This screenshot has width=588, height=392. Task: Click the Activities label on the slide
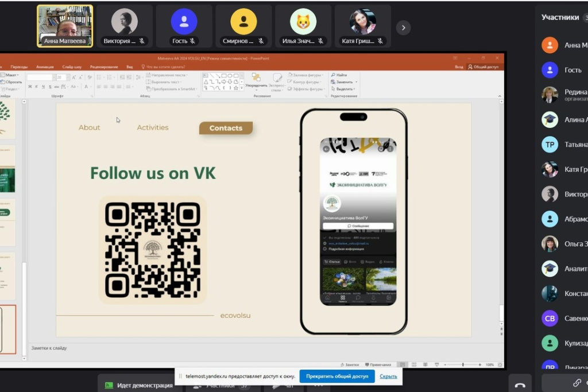point(153,127)
